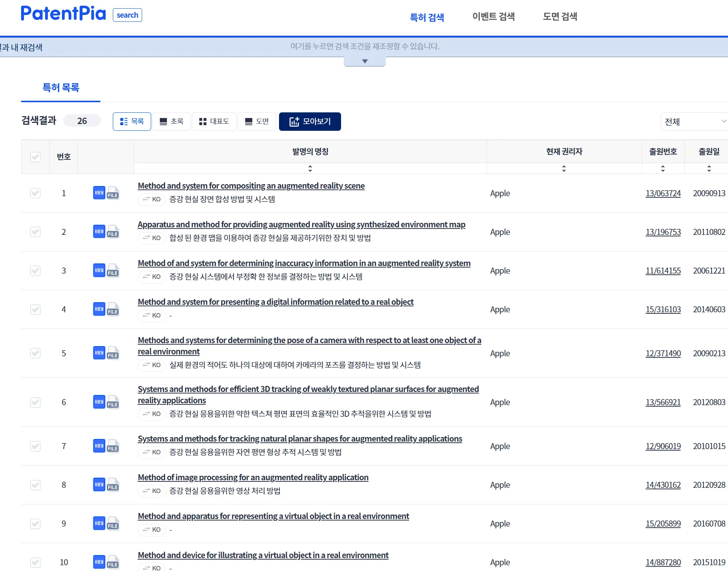Click the KEY icon for patent 1
Image resolution: width=728 pixels, height=572 pixels.
(x=99, y=193)
